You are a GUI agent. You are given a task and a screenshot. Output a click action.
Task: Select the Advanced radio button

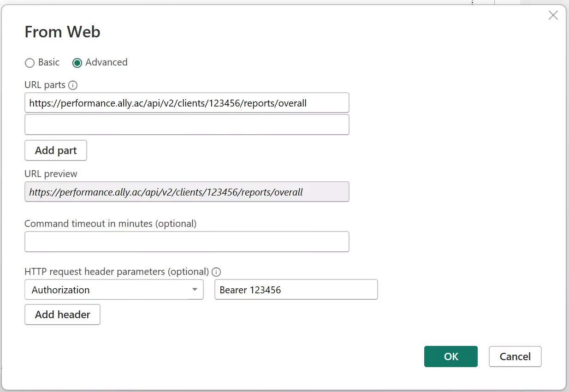(77, 63)
